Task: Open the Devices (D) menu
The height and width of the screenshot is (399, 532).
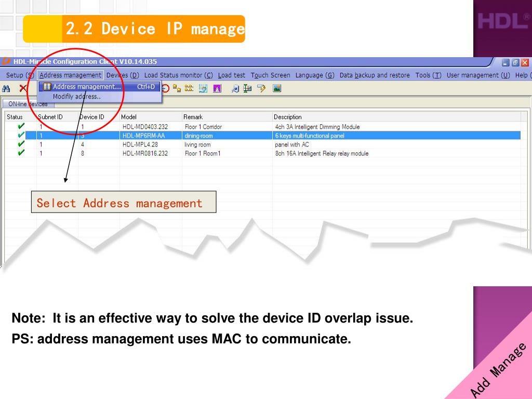Action: tap(123, 75)
